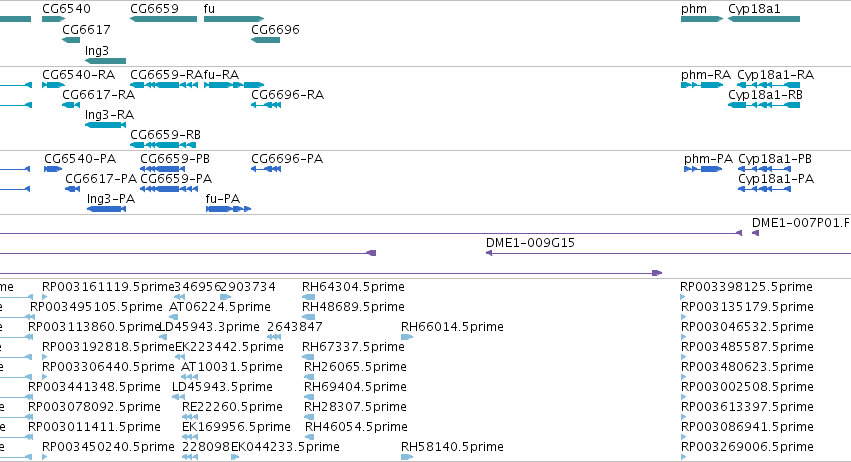Select EST RP003002508.5prime
851x462 pixels.
747,387
